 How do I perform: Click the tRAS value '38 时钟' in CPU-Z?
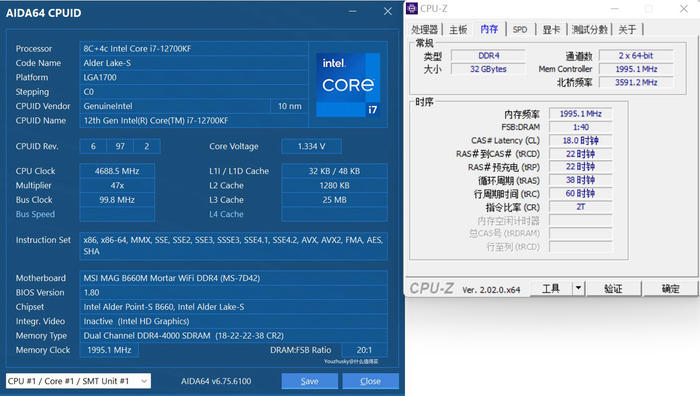(580, 180)
